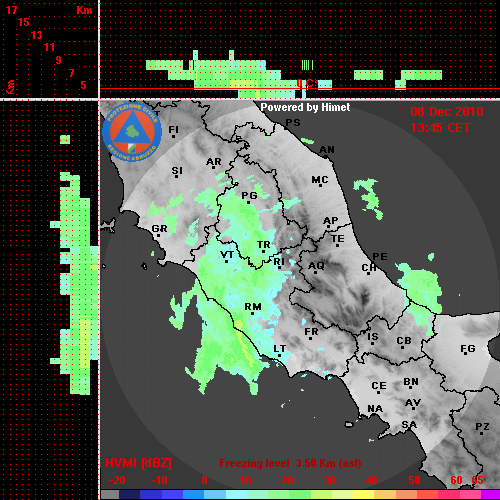Click the TR city label
Viewport: 500px width, 500px height.
pos(263,245)
